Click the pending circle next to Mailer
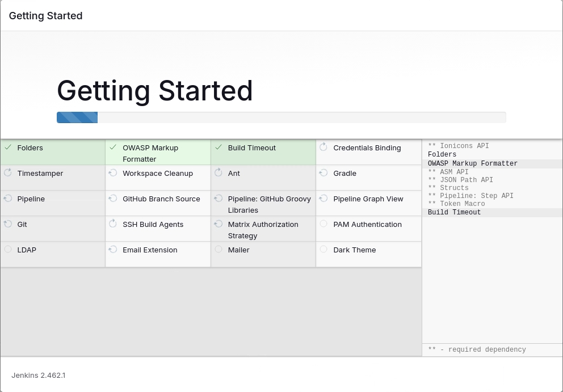This screenshot has height=392, width=563. tap(219, 250)
